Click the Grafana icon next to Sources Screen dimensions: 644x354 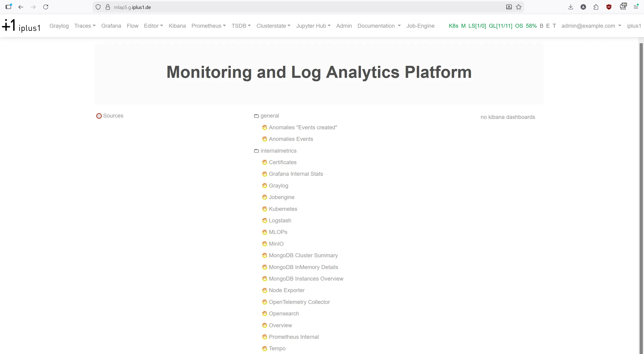click(99, 116)
